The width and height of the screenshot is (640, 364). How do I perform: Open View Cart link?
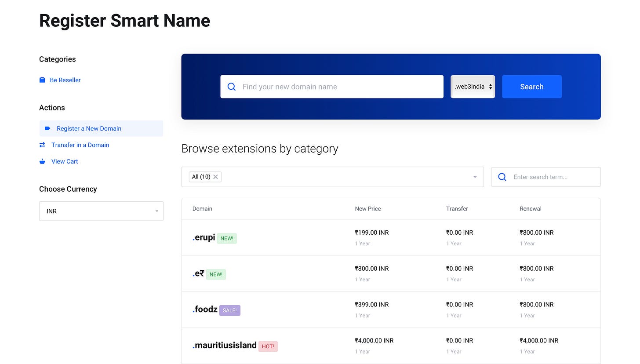(65, 161)
